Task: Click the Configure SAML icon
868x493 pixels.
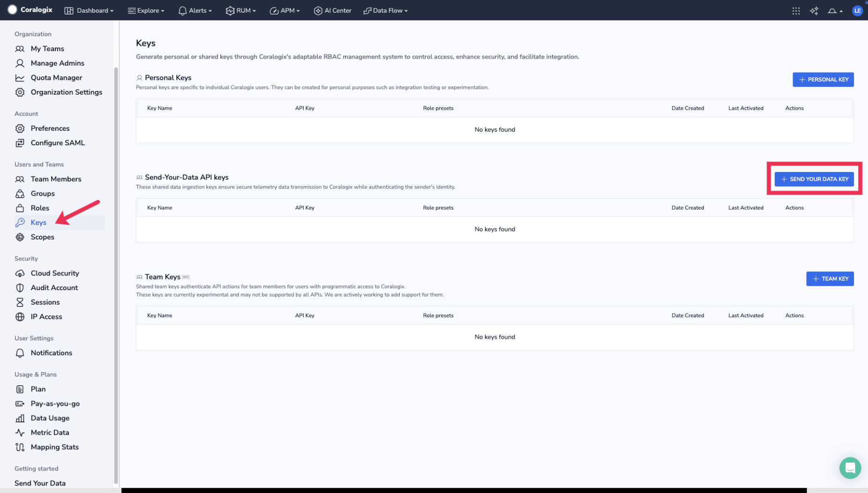Action: coord(20,143)
